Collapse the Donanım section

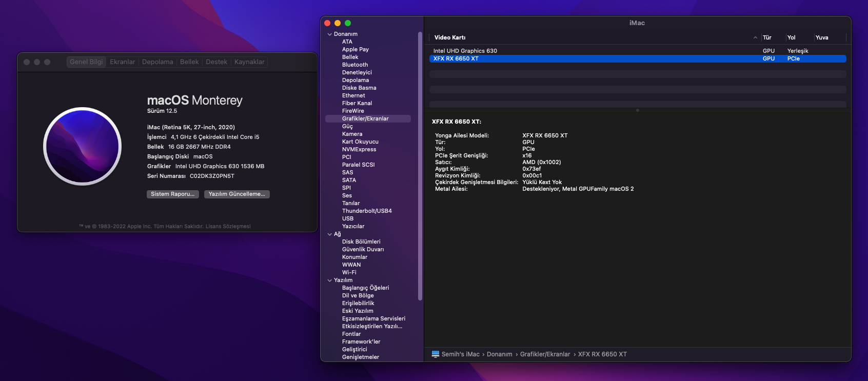click(x=329, y=34)
